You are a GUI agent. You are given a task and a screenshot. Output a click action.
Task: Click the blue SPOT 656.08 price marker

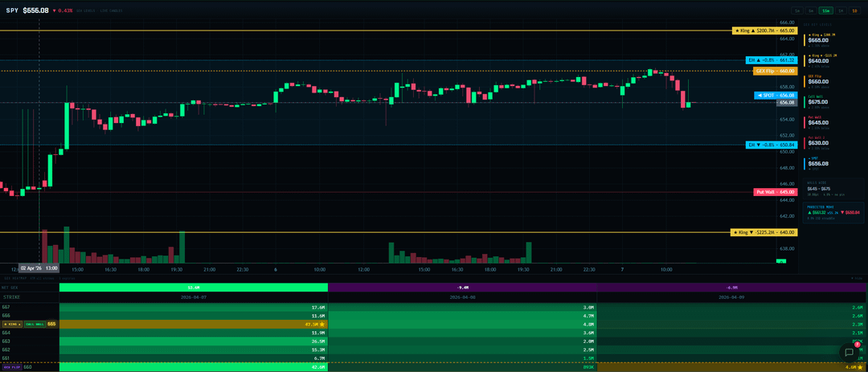[x=776, y=95]
